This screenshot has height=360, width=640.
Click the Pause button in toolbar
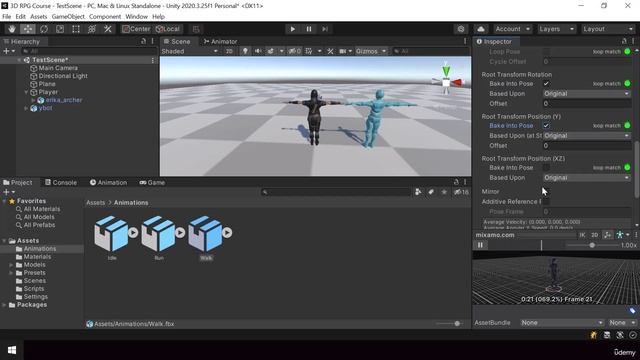(x=309, y=29)
